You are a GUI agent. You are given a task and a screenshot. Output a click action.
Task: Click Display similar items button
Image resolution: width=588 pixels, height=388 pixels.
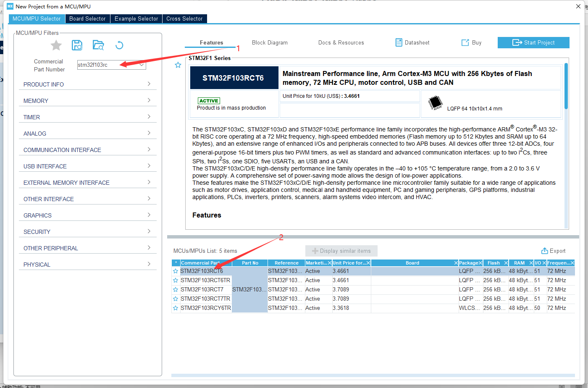tap(341, 251)
